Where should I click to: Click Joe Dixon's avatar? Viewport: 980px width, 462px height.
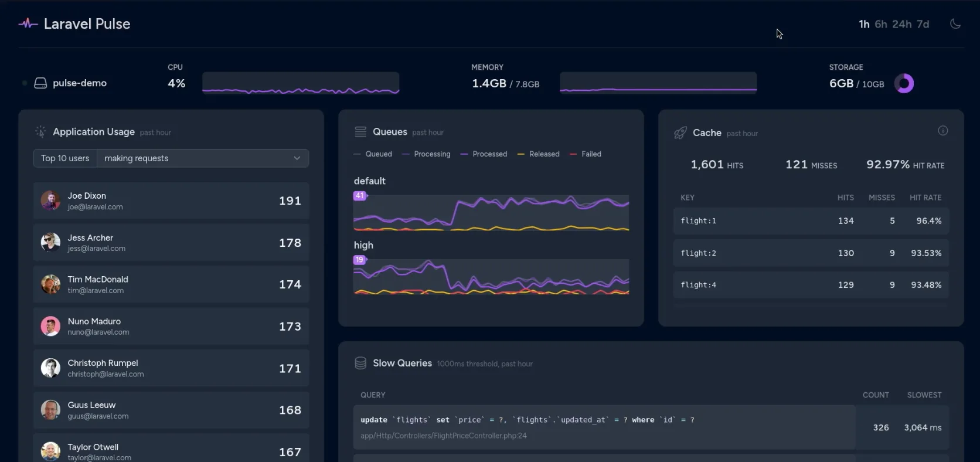point(50,201)
